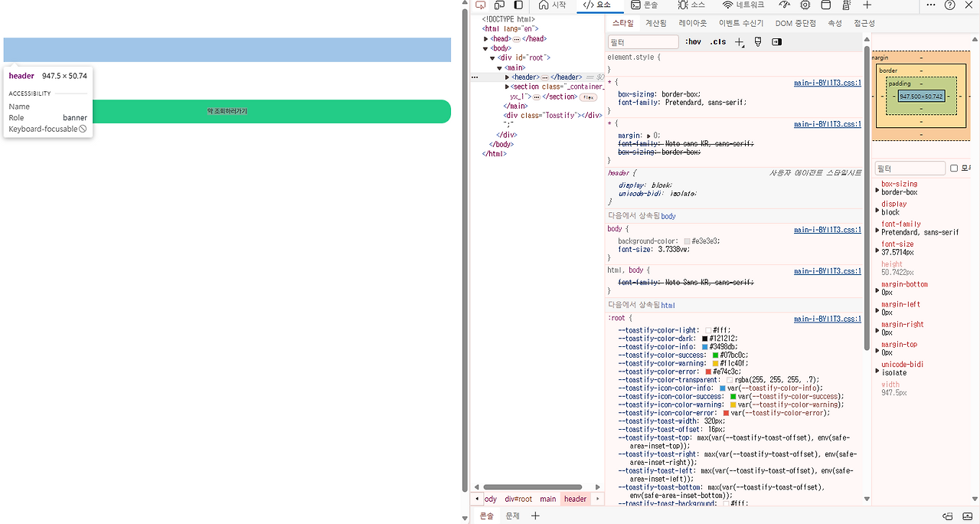Open the Memory chip tool icon
Image resolution: width=980 pixels, height=524 pixels.
(x=805, y=5)
